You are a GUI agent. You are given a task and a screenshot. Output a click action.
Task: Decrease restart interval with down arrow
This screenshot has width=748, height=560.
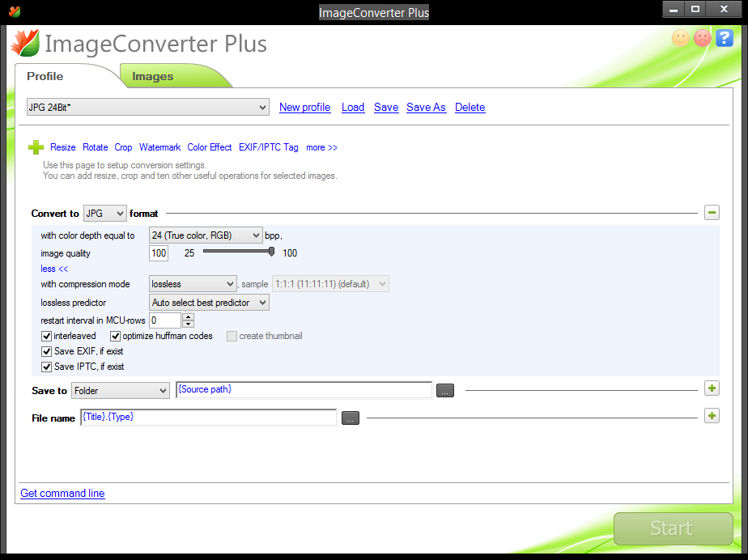coord(189,325)
